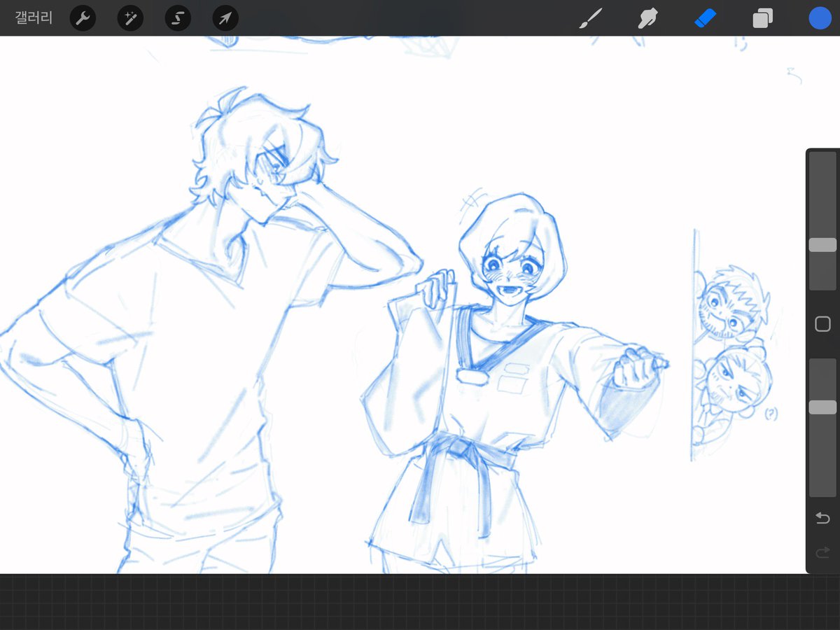Viewport: 840px width, 630px height.
Task: Activate the Transform arrow tool
Action: coord(225,18)
